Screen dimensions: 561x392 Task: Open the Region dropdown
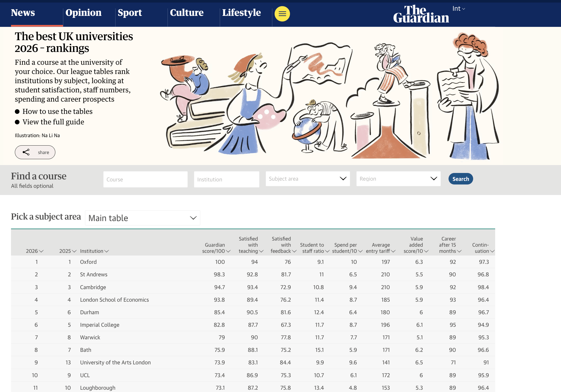[398, 179]
